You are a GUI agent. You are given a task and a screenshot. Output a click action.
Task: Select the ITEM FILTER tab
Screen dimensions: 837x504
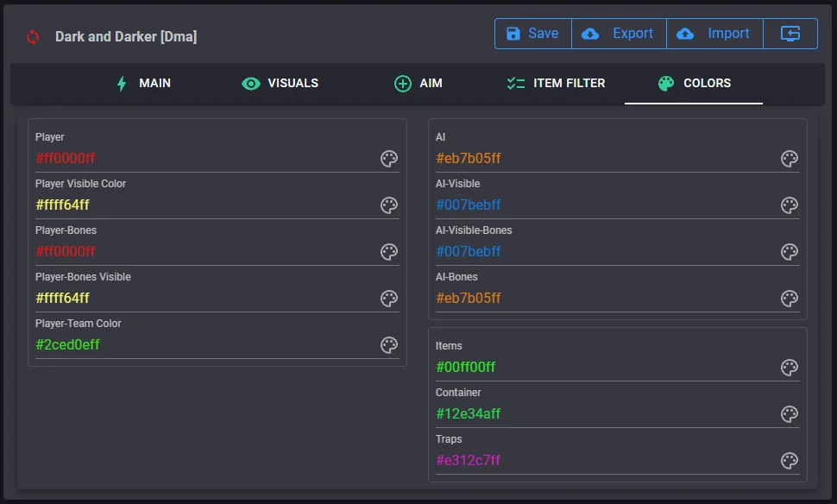[556, 84]
